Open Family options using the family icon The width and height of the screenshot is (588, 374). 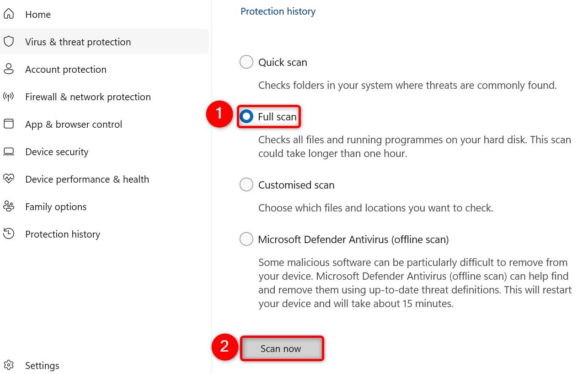9,206
